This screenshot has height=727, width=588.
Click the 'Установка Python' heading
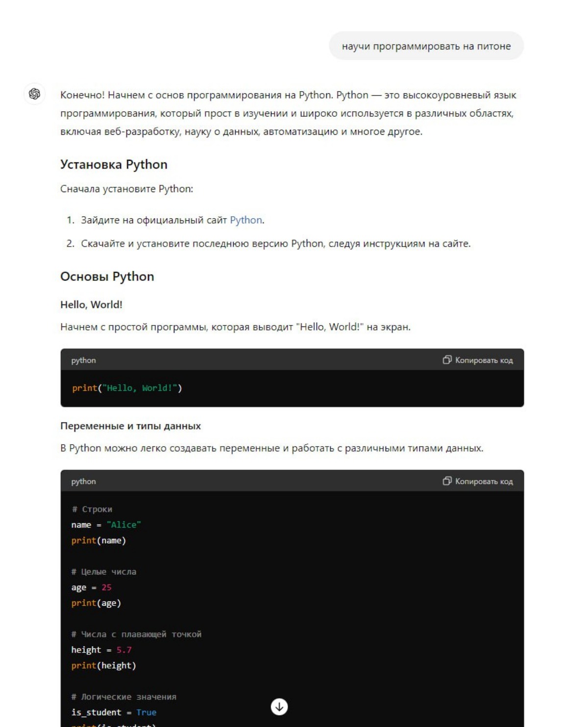coord(114,164)
